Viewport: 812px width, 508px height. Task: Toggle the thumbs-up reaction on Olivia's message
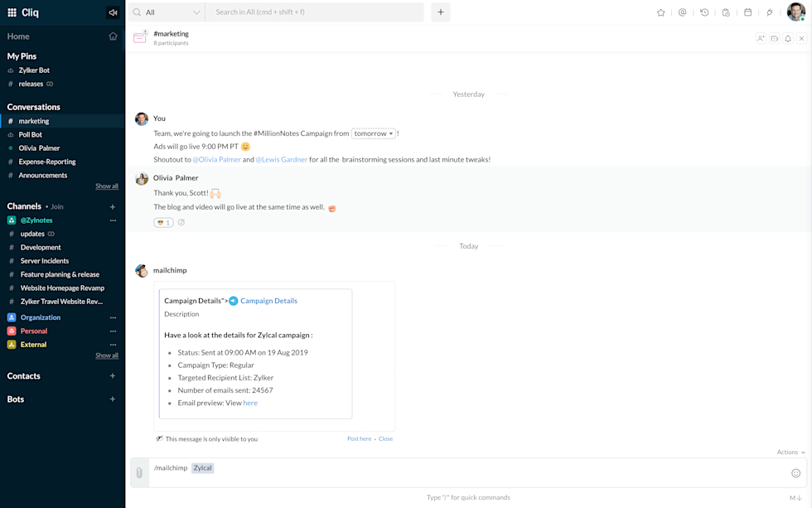162,222
